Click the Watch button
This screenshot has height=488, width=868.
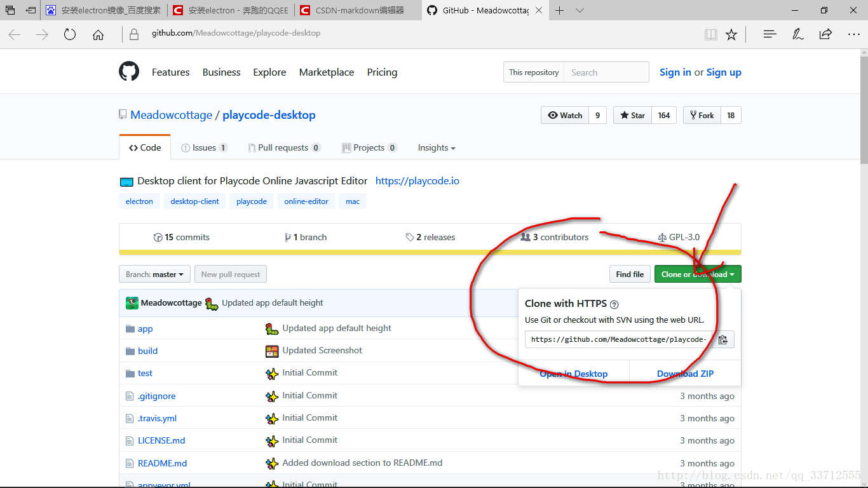point(565,115)
